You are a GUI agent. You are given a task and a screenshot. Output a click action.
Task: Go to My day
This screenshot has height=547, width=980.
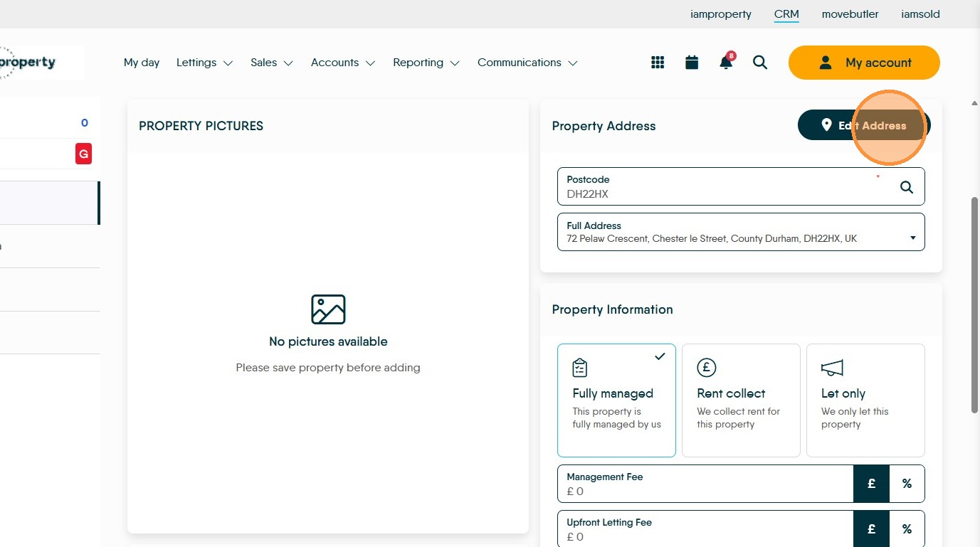coord(142,63)
